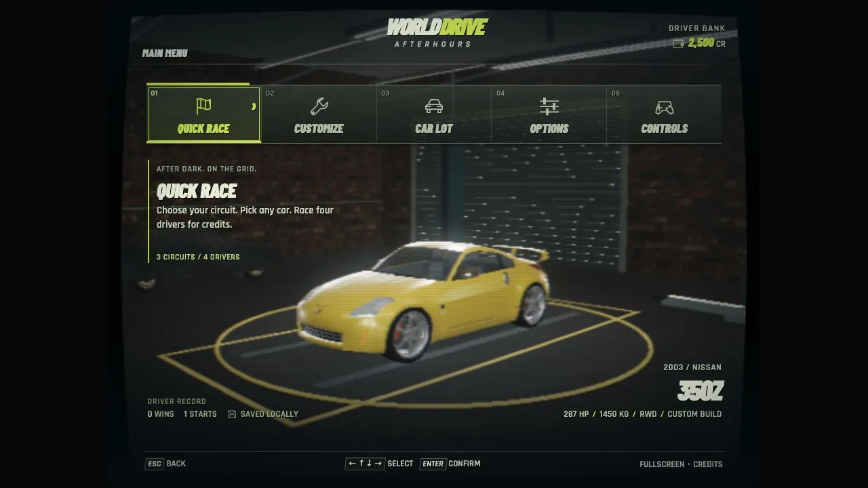868x488 pixels.
Task: Click the "AFTER DARK. ON THE GRID." tagline
Action: [207, 169]
